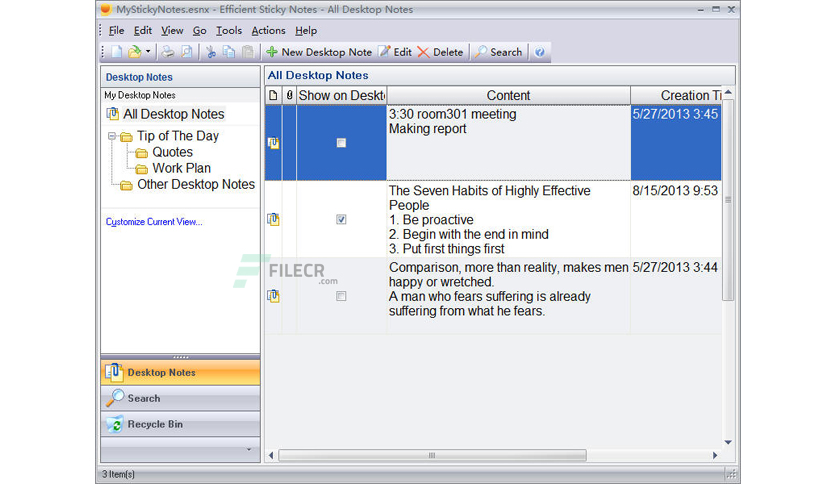Select the 'Comparison, more than reality' note
Image resolution: width=836 pixels, height=484 pixels.
click(509, 296)
